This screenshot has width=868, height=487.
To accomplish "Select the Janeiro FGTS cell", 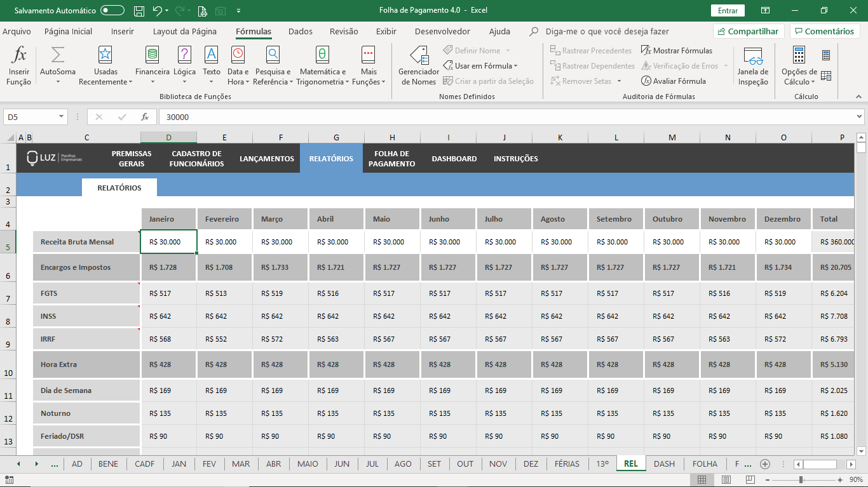I will tap(168, 293).
